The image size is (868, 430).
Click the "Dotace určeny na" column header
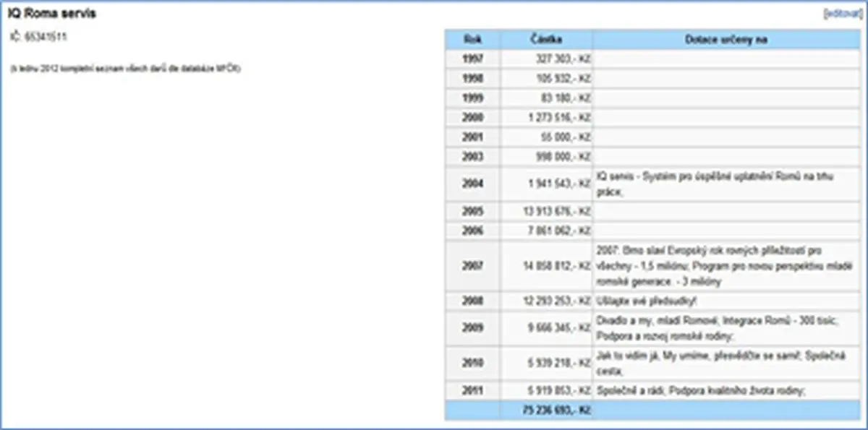click(x=726, y=40)
